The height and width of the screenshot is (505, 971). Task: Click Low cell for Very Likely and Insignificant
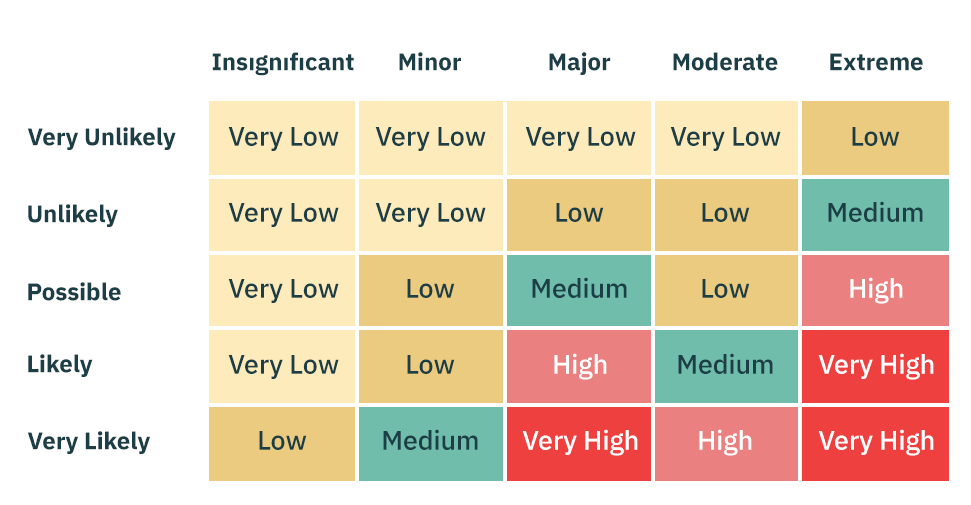coord(282,443)
